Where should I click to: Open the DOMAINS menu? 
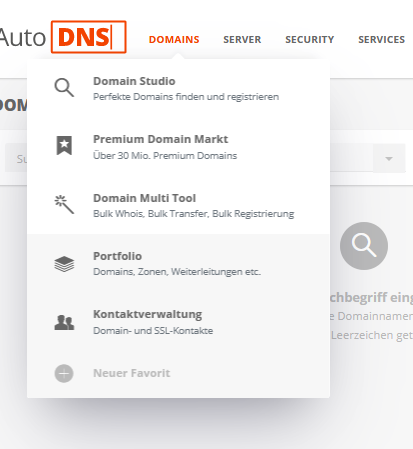[174, 39]
